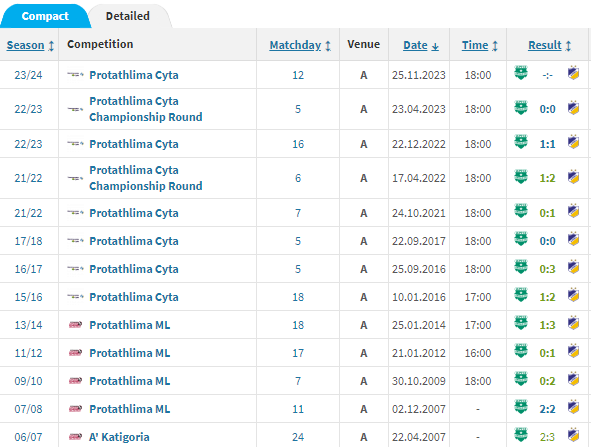The height and width of the screenshot is (447, 591).
Task: Click the green crest beside the 2:2 result
Action: (x=521, y=407)
